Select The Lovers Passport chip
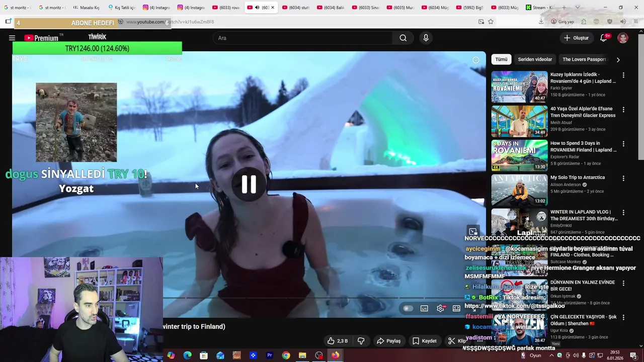644x362 pixels. (x=584, y=59)
